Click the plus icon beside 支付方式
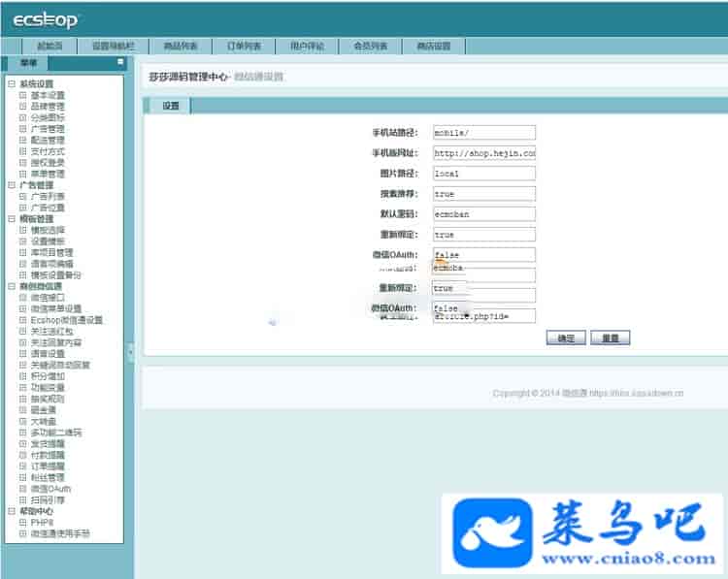Image resolution: width=728 pixels, height=579 pixels. click(23, 151)
